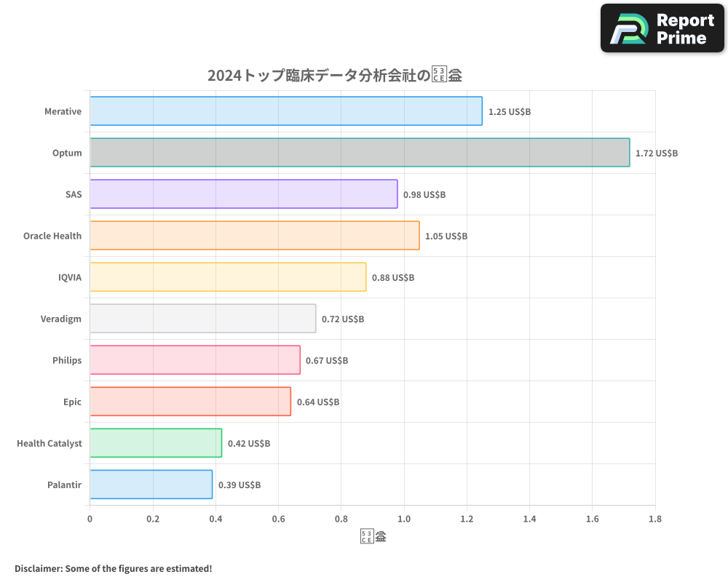Select the Health Catalyst green bar
This screenshot has height=582, width=728.
click(155, 443)
